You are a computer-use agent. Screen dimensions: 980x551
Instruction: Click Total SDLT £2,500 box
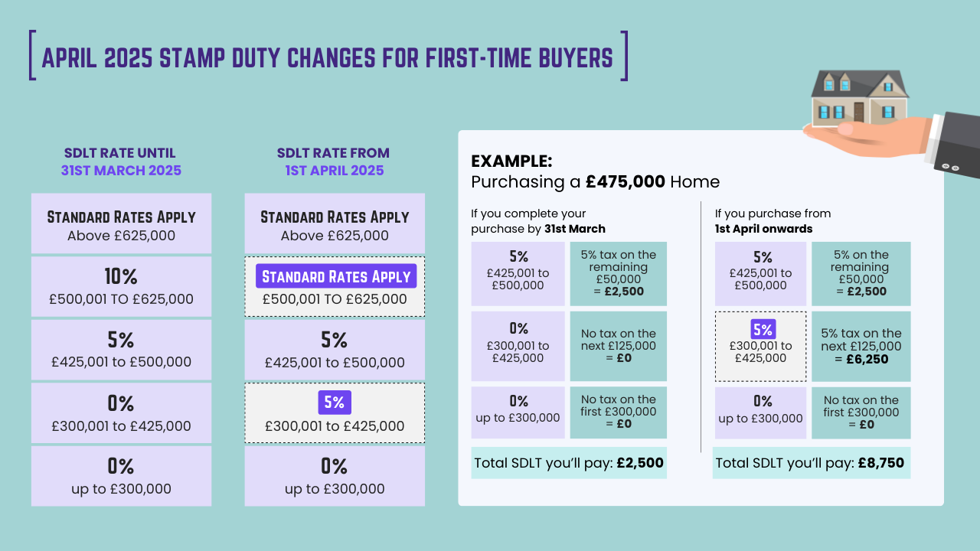coord(569,463)
